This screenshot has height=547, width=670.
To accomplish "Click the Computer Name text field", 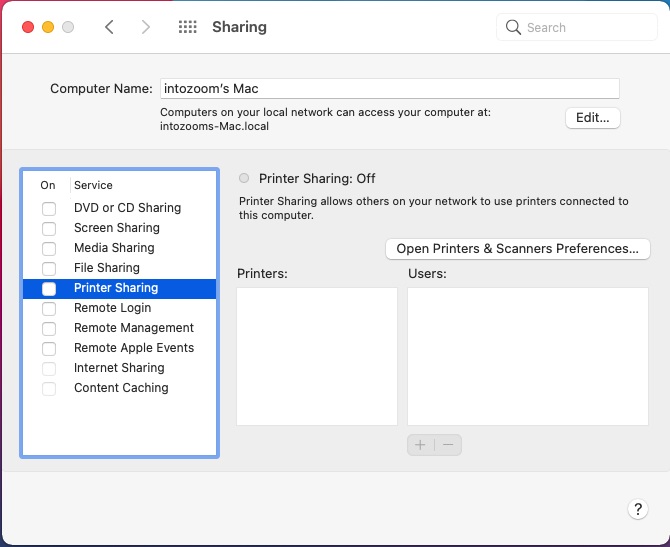I will pyautogui.click(x=389, y=89).
